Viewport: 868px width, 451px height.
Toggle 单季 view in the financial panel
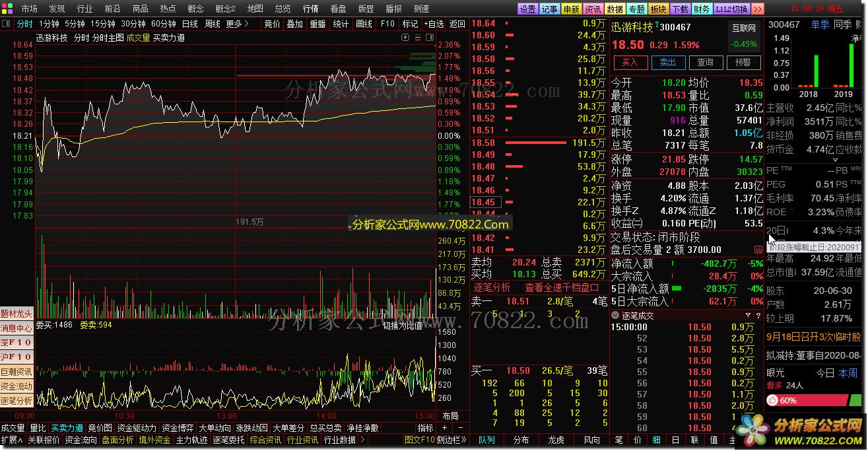click(x=820, y=24)
